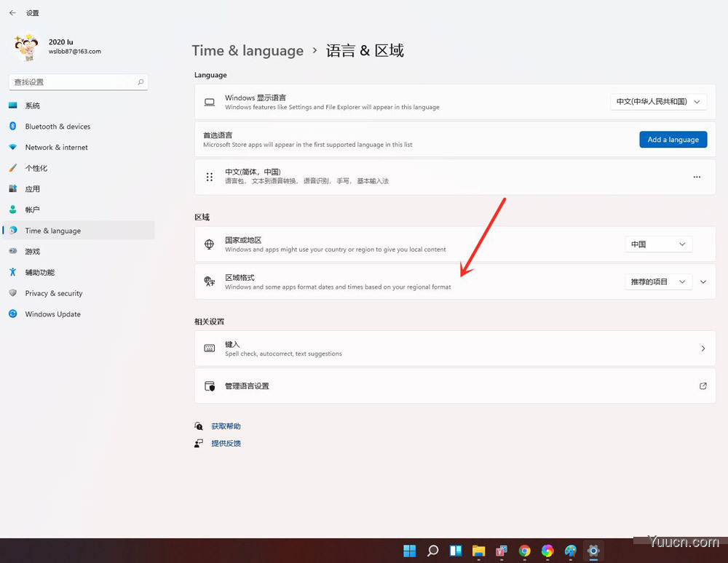Launch Google Chrome from the taskbar
Viewport: 728px width, 563px height.
(525, 551)
